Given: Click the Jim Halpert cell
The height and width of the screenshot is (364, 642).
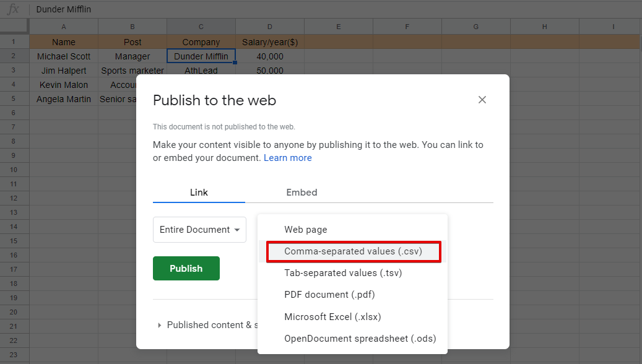Looking at the screenshot, I should click(x=64, y=71).
